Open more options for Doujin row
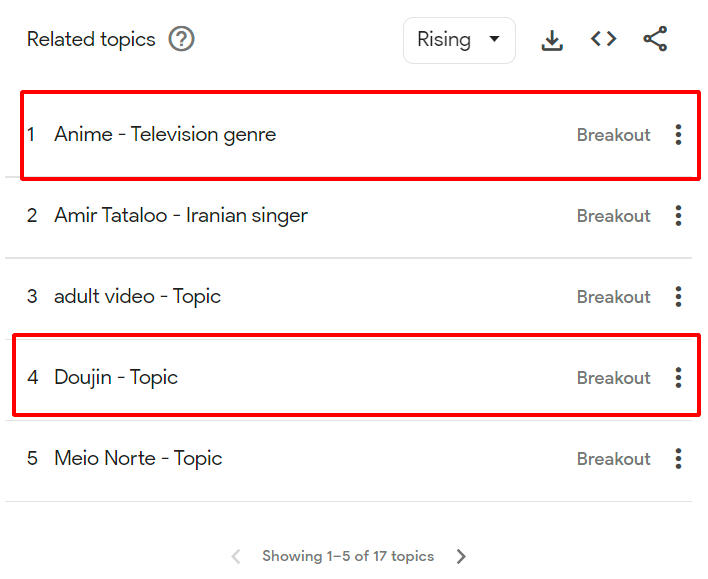Viewport: 708px width, 579px height. [678, 378]
